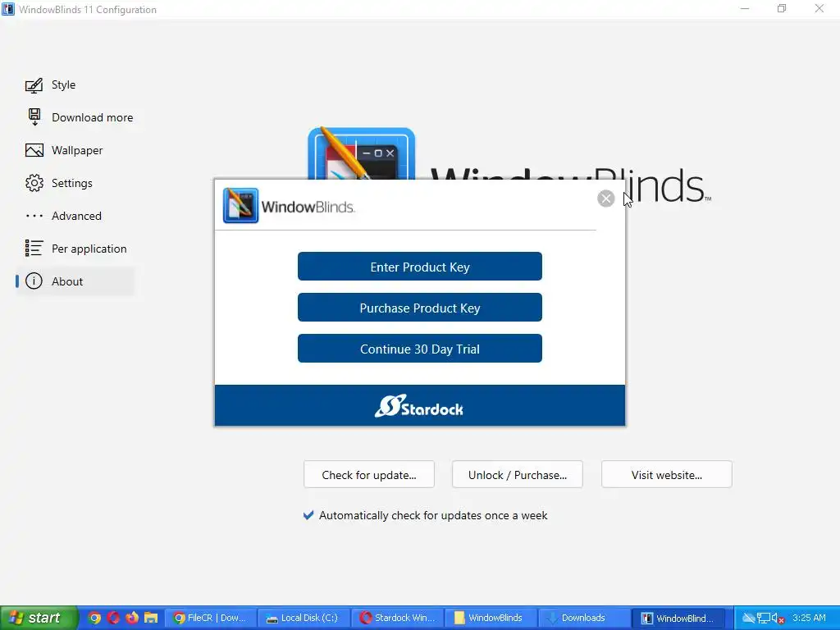Close the WindowBlinds activation dialog
The height and width of the screenshot is (630, 840).
click(606, 199)
